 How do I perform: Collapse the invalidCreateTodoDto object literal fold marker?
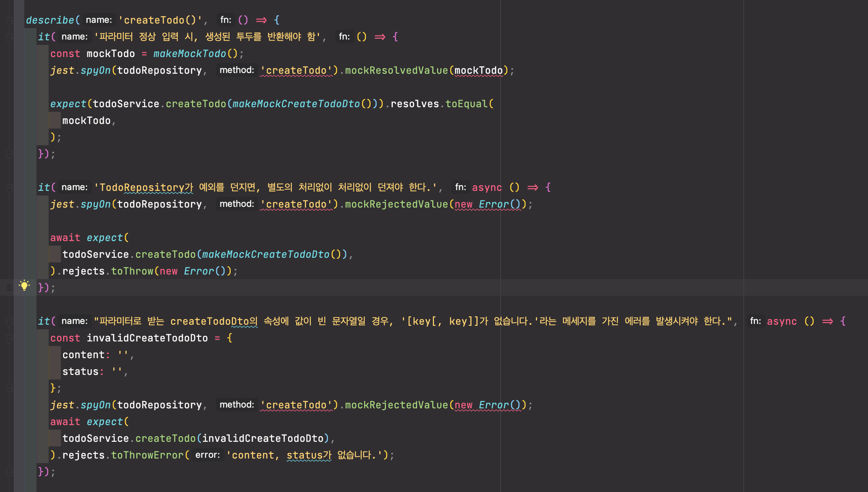[9, 338]
